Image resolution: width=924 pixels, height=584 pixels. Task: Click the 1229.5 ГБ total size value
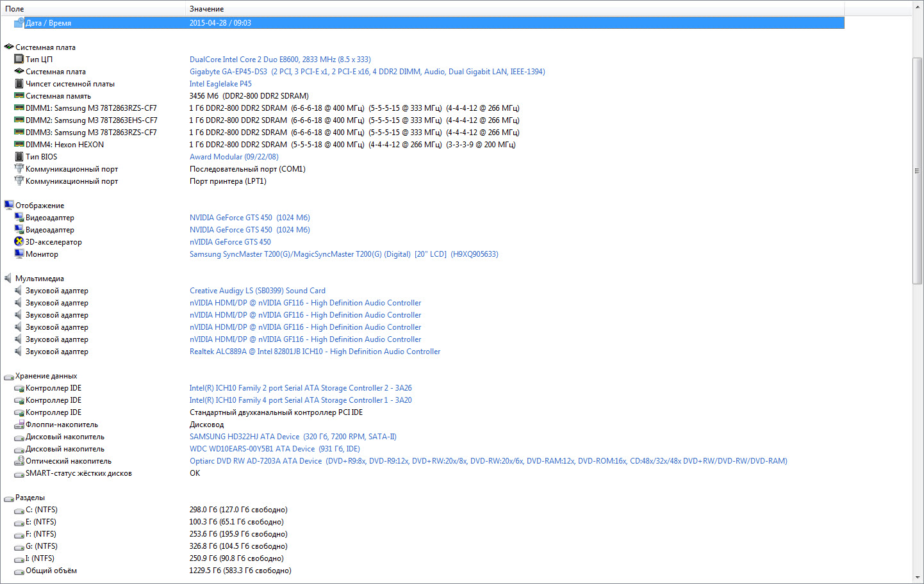240,571
